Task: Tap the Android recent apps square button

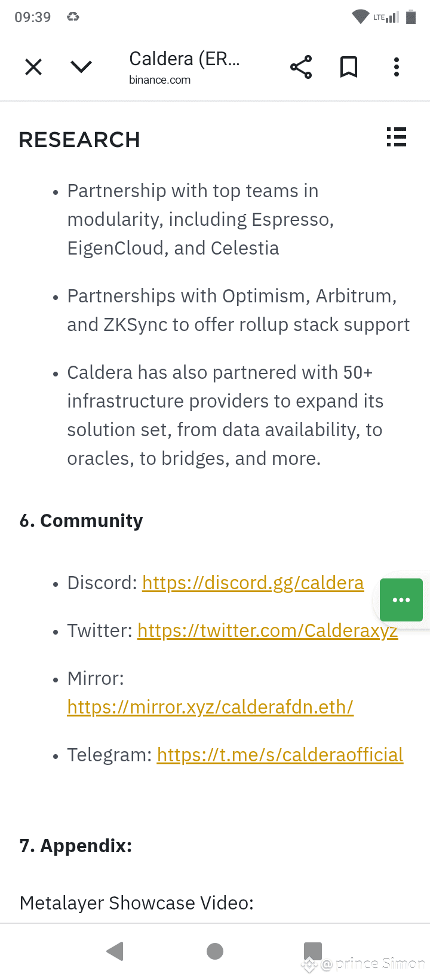Action: coord(313,951)
